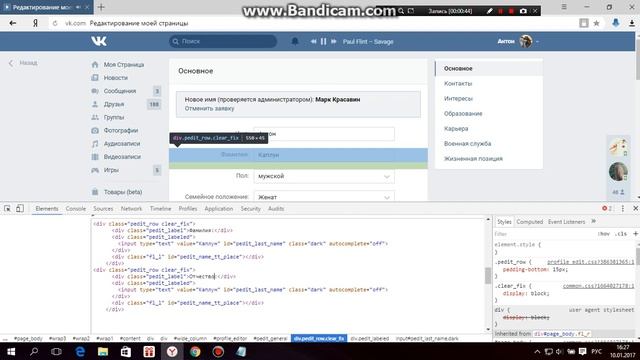Click the home icon beside Моя Страница
Viewport: 640px width, 360px height.
coord(95,64)
